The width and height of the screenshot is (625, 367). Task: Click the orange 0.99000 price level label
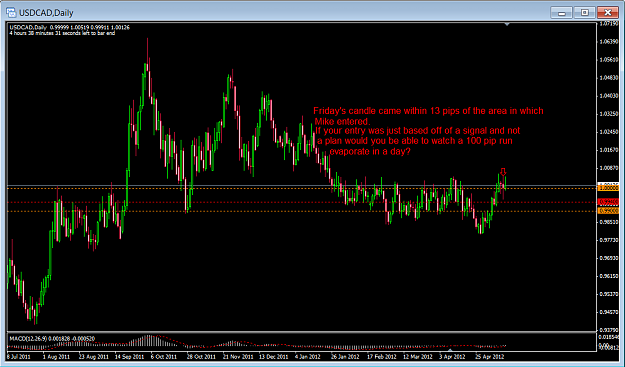pos(608,211)
